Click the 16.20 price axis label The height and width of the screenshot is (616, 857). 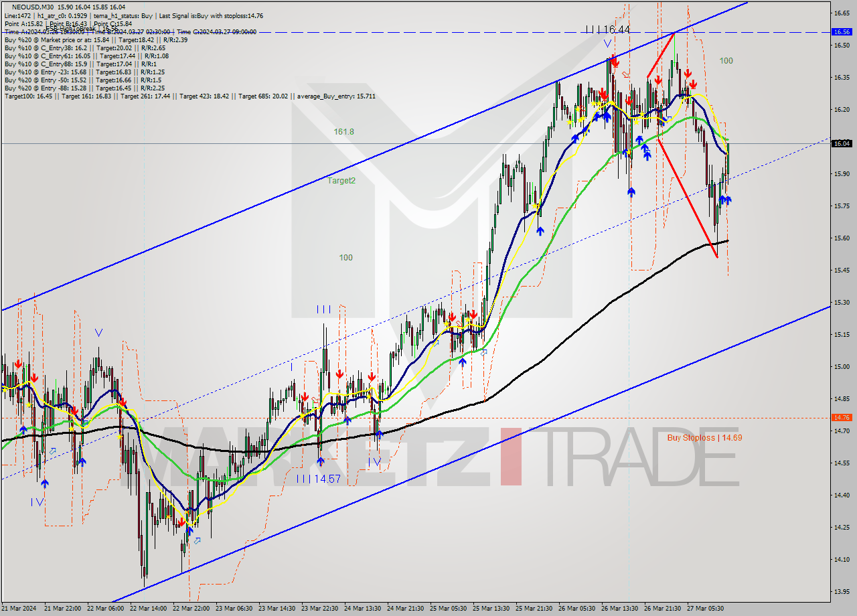(842, 109)
